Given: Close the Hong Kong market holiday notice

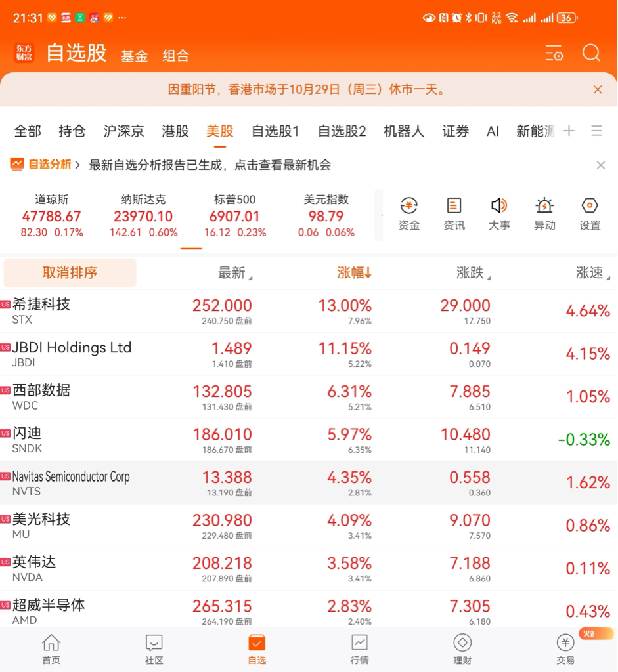Looking at the screenshot, I should pyautogui.click(x=598, y=89).
